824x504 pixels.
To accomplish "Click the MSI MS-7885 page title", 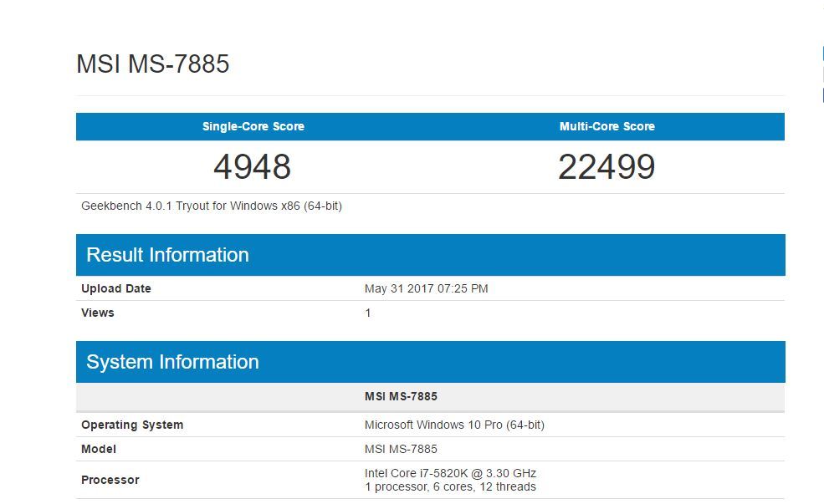I will [x=152, y=64].
